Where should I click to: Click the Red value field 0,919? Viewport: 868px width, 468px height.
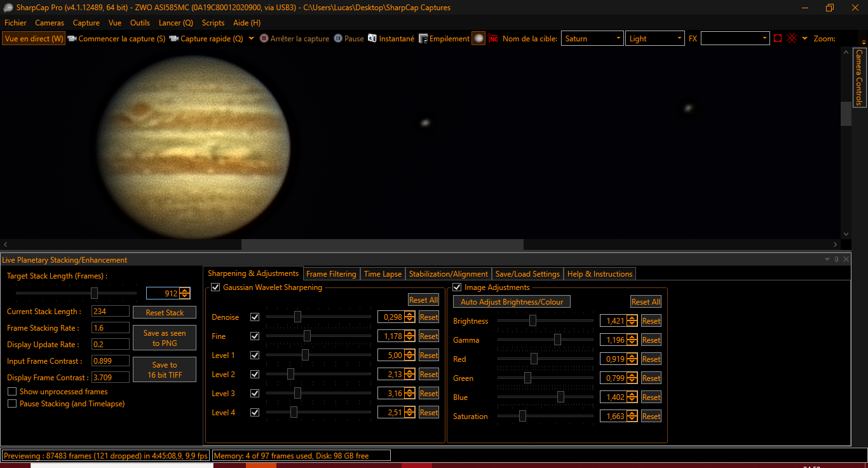613,359
